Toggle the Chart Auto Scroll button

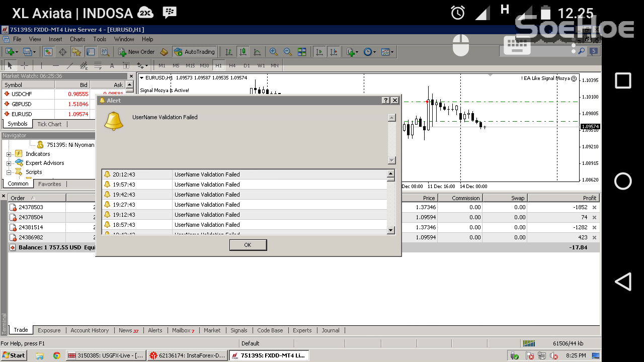pos(319,51)
